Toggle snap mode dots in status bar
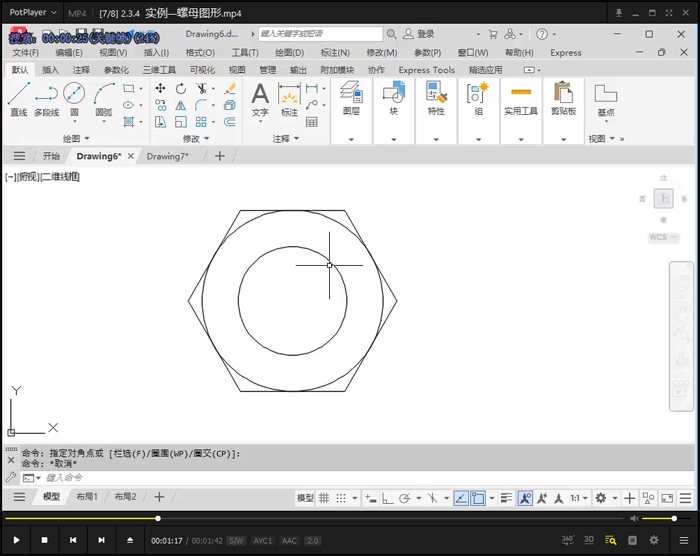This screenshot has height=556, width=700. tap(341, 498)
